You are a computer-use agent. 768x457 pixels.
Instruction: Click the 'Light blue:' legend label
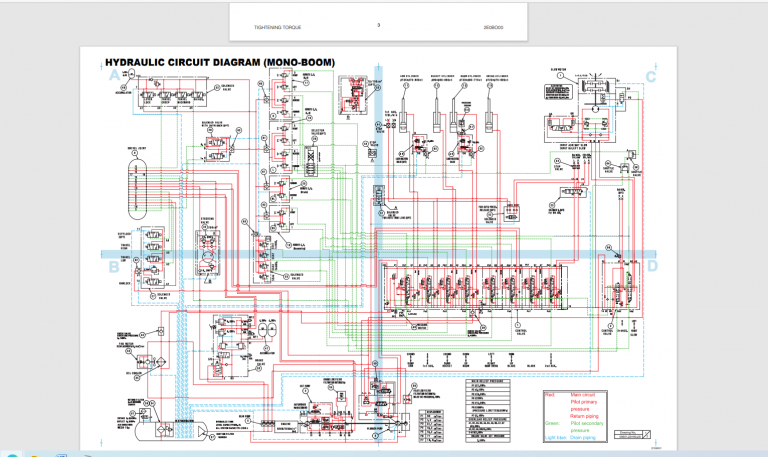[556, 437]
